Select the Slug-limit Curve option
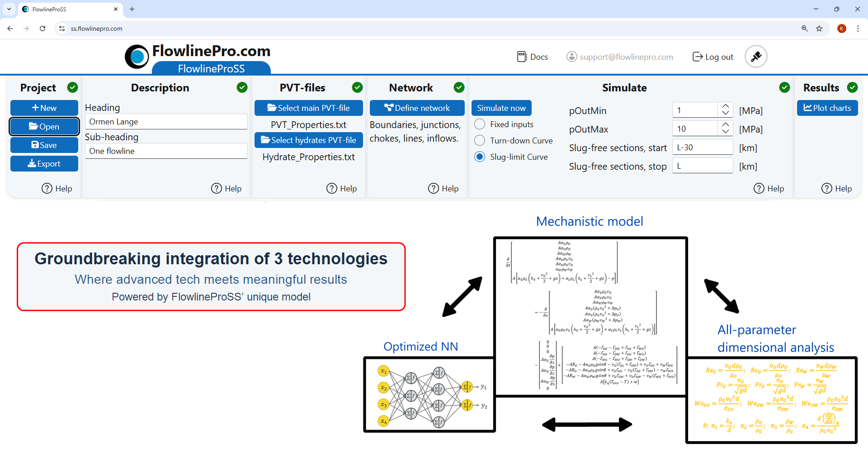The width and height of the screenshot is (868, 467). click(480, 157)
